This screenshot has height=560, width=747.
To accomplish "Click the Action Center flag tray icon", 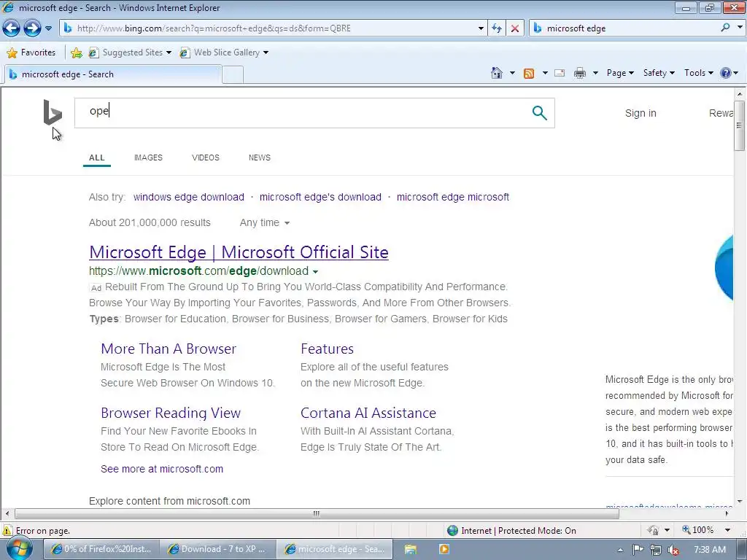I will (x=638, y=550).
